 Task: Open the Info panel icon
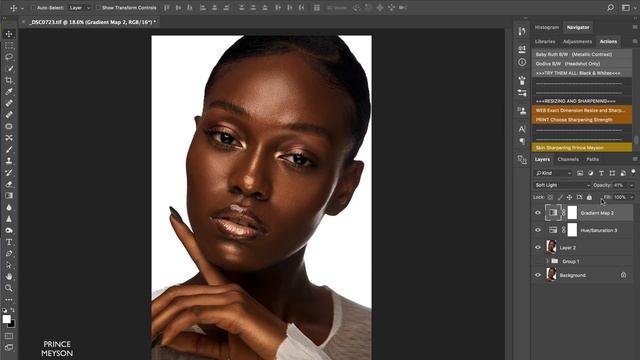pos(522,62)
